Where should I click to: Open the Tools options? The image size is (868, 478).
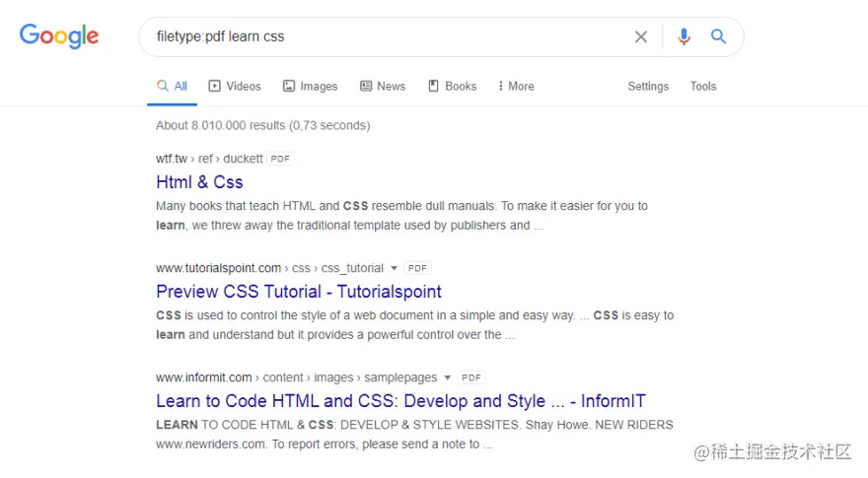tap(703, 87)
